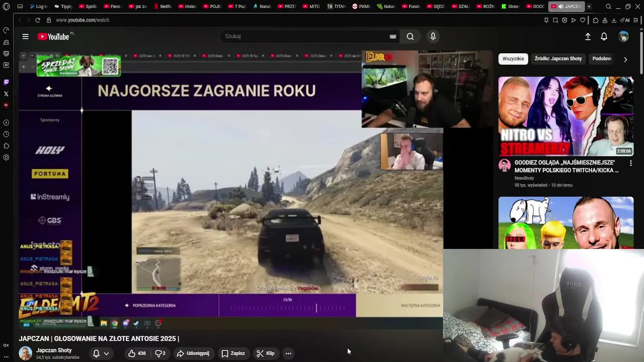This screenshot has width=644, height=362.
Task: Start voice search with the microphone
Action: pos(433,36)
